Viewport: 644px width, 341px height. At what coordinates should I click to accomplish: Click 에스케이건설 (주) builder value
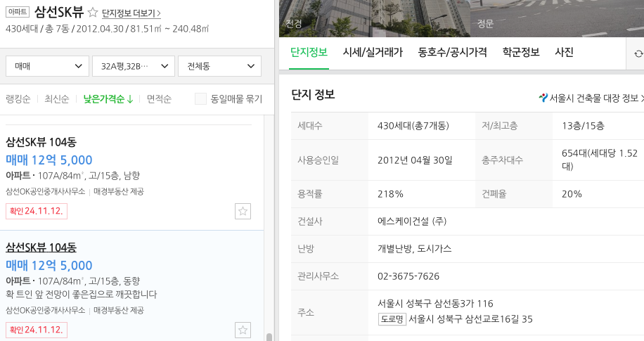pos(412,221)
